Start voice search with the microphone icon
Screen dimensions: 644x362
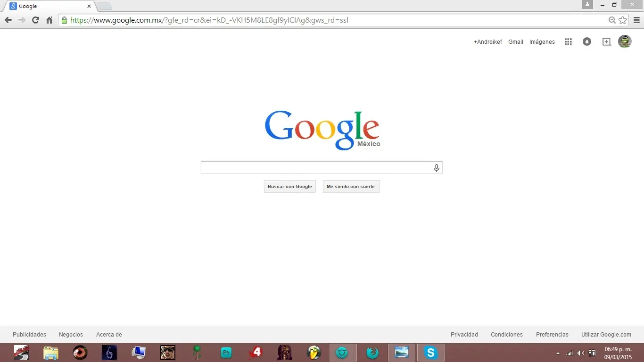tap(437, 168)
